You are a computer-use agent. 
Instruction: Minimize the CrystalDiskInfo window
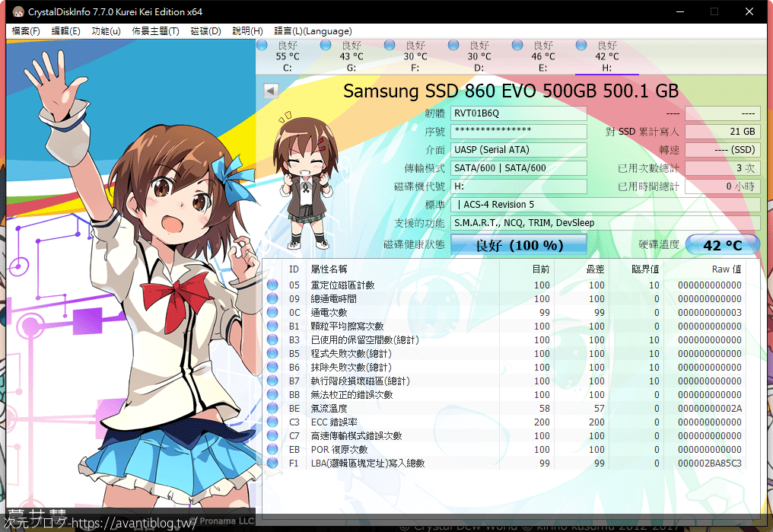coord(680,12)
